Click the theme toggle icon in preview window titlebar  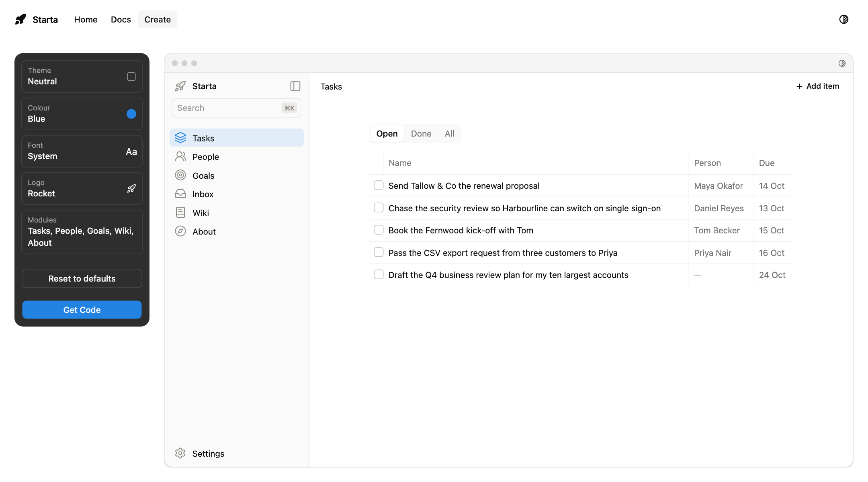pos(842,63)
